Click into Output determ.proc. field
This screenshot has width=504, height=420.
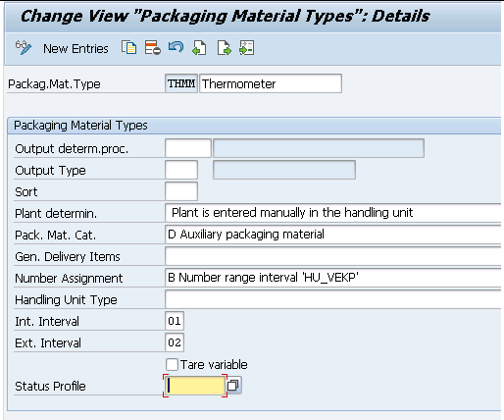click(x=188, y=148)
